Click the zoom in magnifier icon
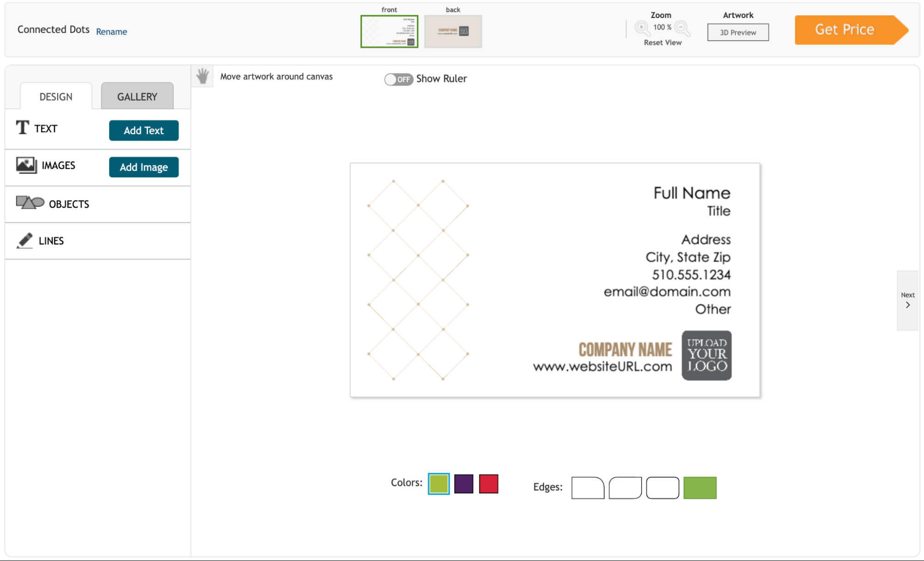Viewport: 924px width, 561px height. point(642,28)
